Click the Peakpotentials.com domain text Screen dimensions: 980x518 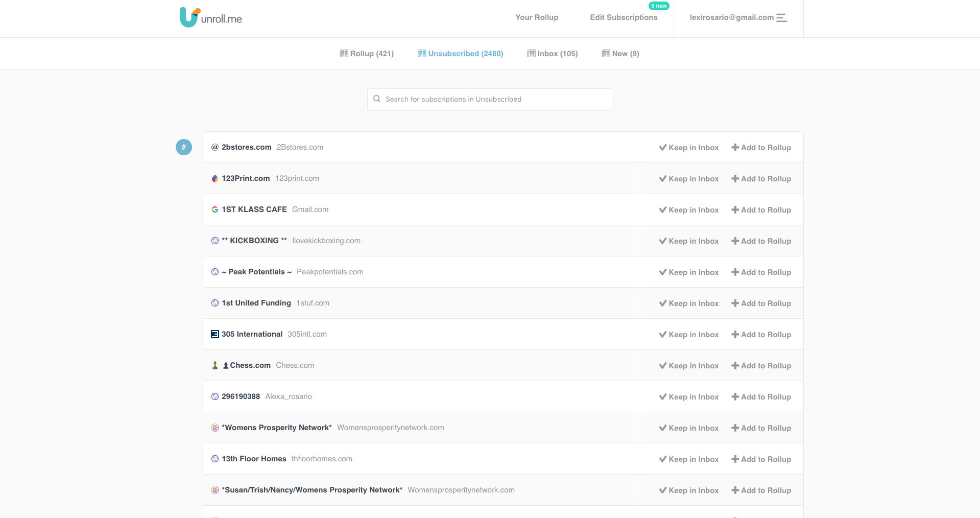330,272
